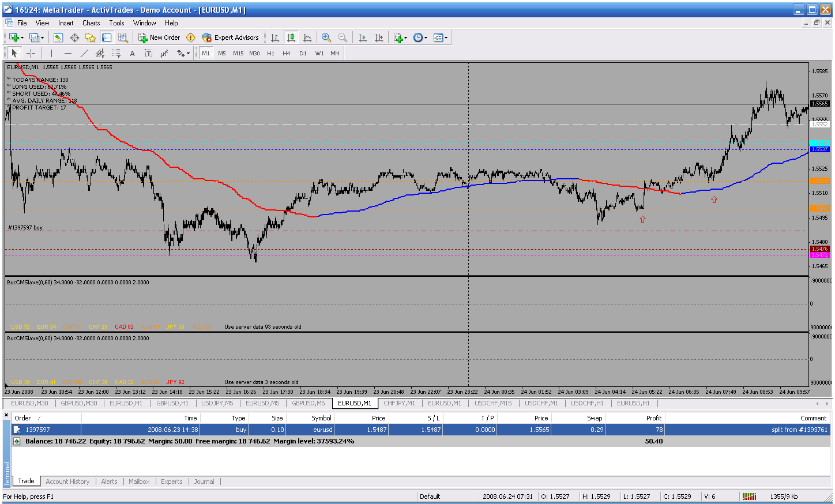The image size is (835, 504).
Task: Open the Charts menu
Action: (x=91, y=23)
